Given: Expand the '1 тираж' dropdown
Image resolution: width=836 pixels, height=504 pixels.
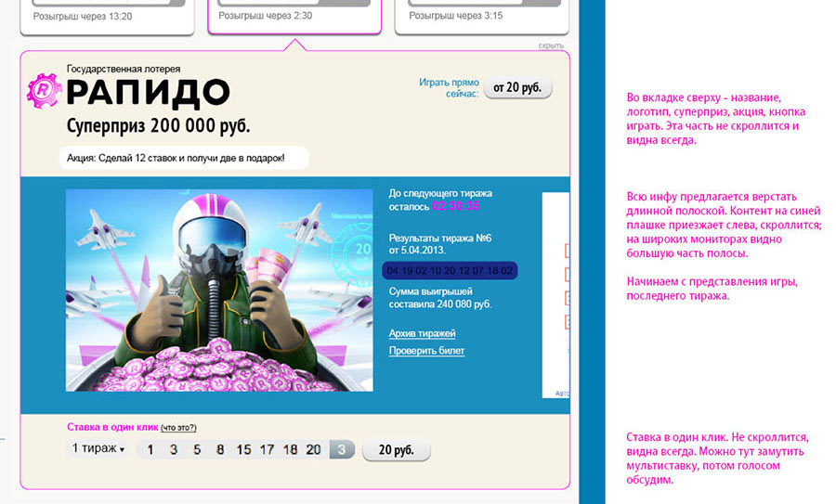Looking at the screenshot, I should 98,449.
